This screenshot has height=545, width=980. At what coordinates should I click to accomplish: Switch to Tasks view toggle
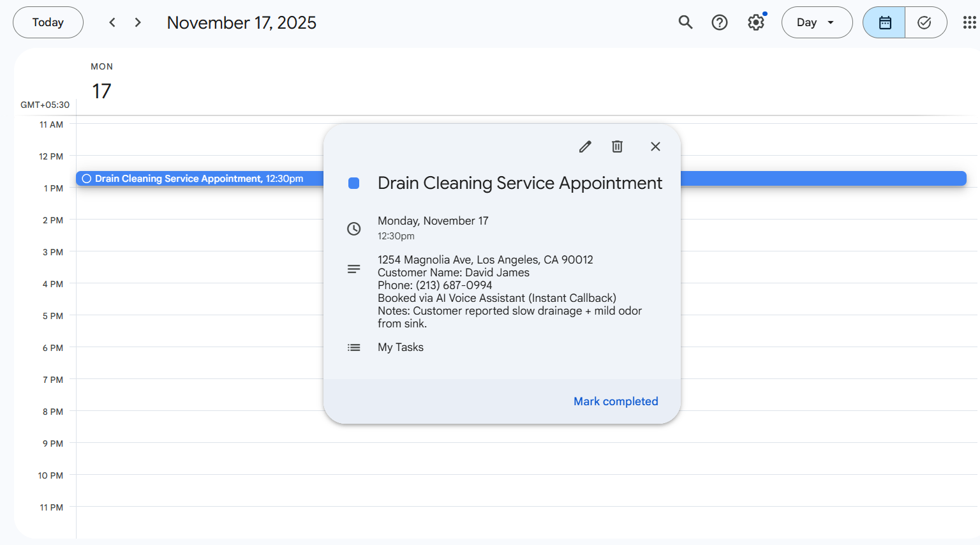click(x=924, y=22)
